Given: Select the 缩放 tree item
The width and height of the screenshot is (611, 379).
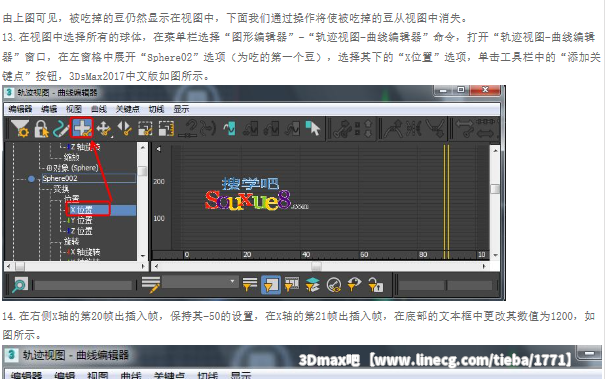Looking at the screenshot, I should pos(71,157).
